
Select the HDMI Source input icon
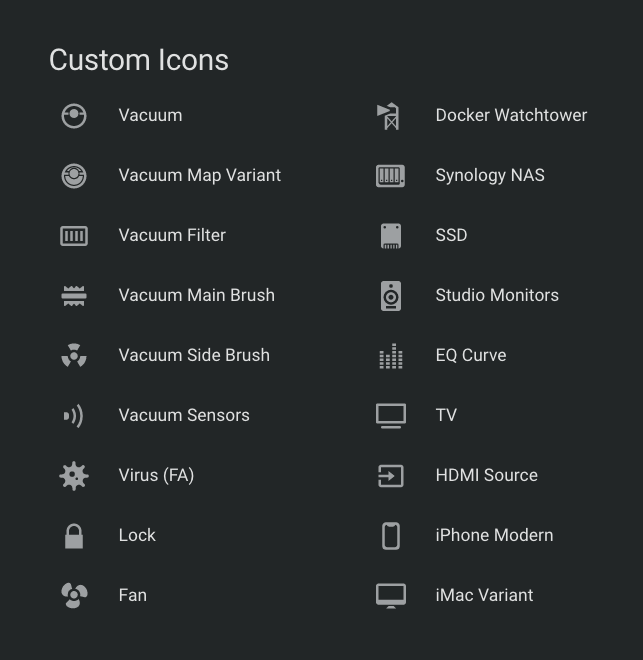pos(391,476)
